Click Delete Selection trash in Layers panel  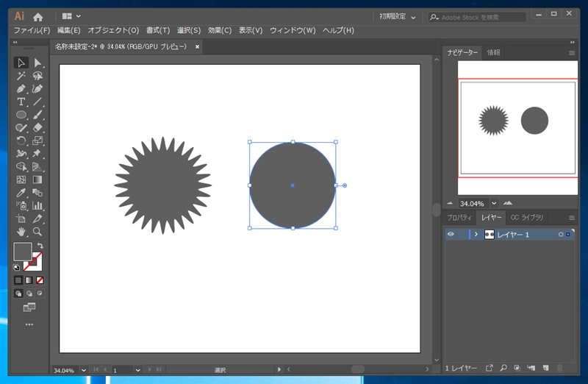559,369
